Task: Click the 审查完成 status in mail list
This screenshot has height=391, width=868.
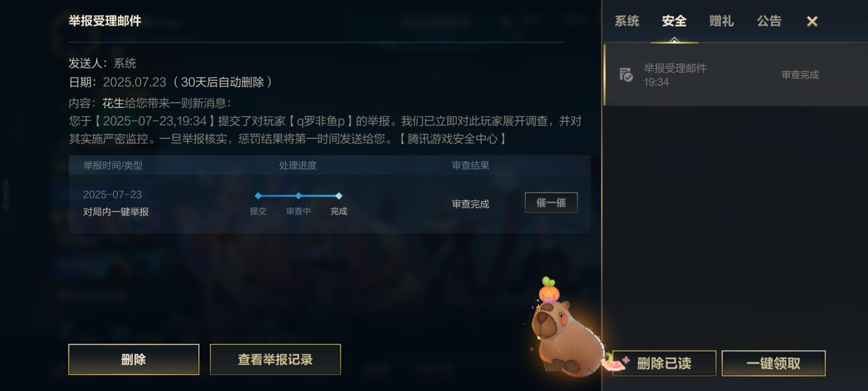Action: tap(800, 75)
